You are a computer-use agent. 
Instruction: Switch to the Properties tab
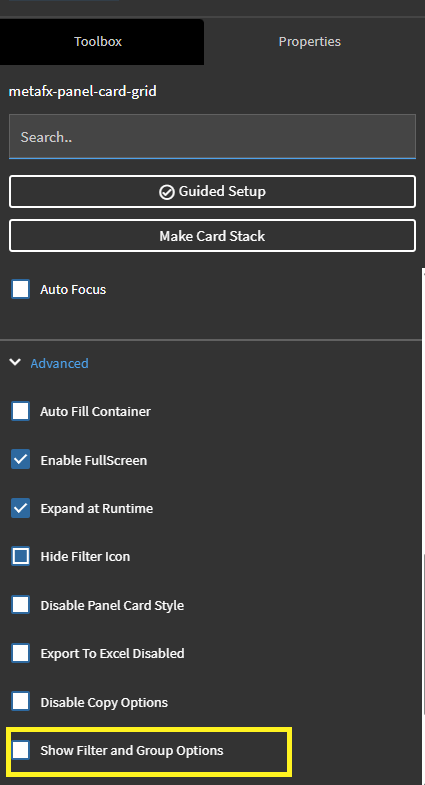(x=309, y=42)
